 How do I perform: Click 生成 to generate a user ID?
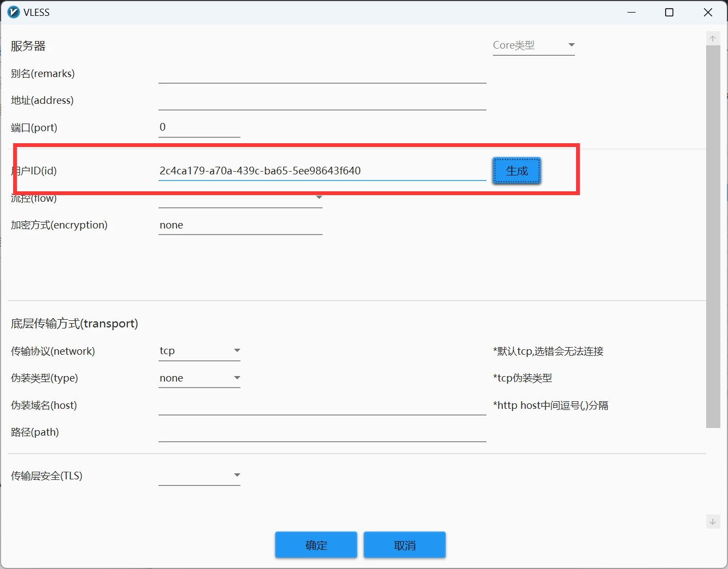click(516, 171)
